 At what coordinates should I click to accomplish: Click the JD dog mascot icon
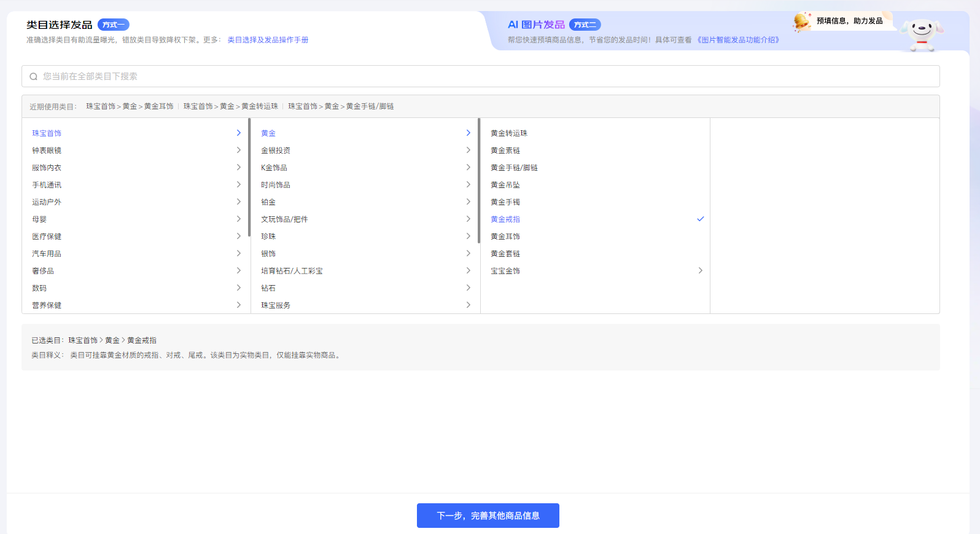921,33
